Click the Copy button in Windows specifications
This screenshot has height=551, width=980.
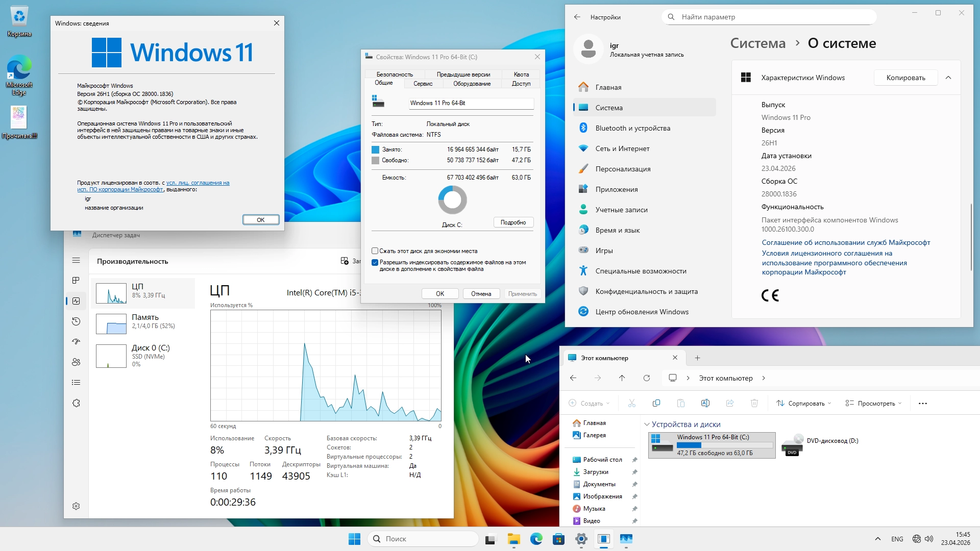pos(905,78)
